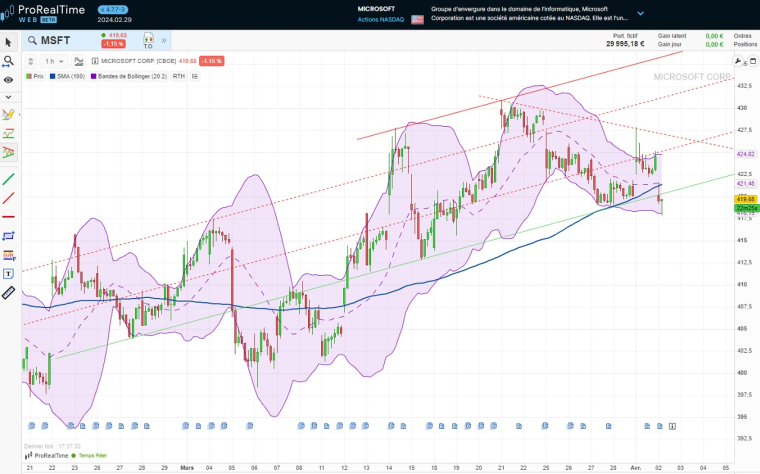Open the Ordres tab
This screenshot has width=760, height=474.
pyautogui.click(x=742, y=35)
